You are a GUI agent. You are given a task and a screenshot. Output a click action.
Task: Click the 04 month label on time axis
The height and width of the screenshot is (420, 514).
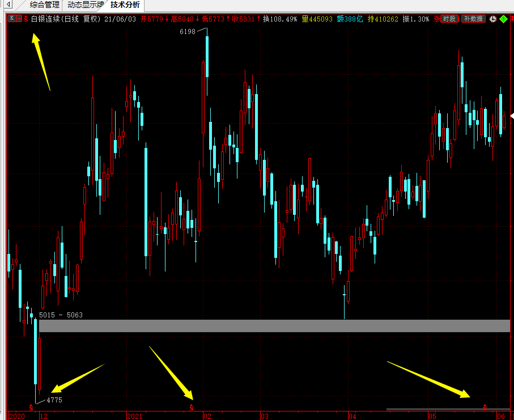352,416
